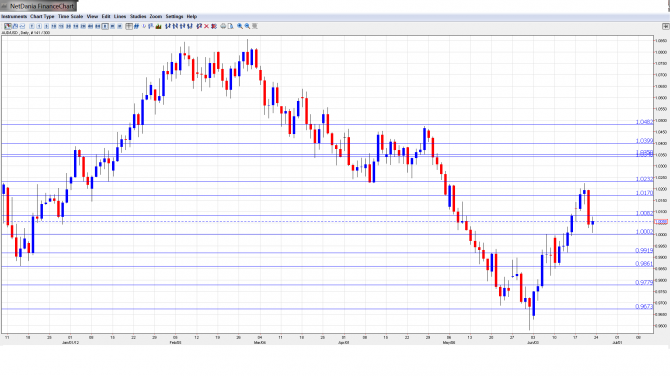This screenshot has height=376, width=670.
Task: Select the candlestick chart type icon
Action: click(8, 26)
